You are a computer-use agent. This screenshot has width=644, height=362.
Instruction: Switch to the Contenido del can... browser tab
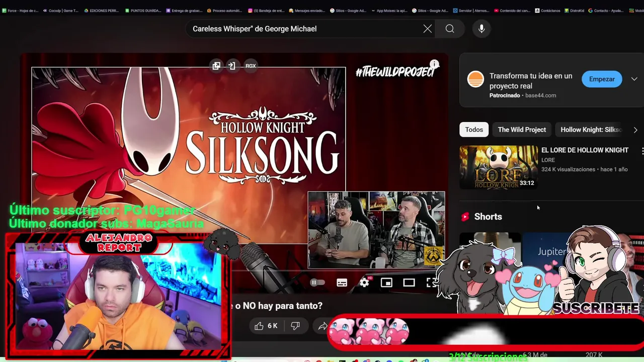pyautogui.click(x=512, y=10)
